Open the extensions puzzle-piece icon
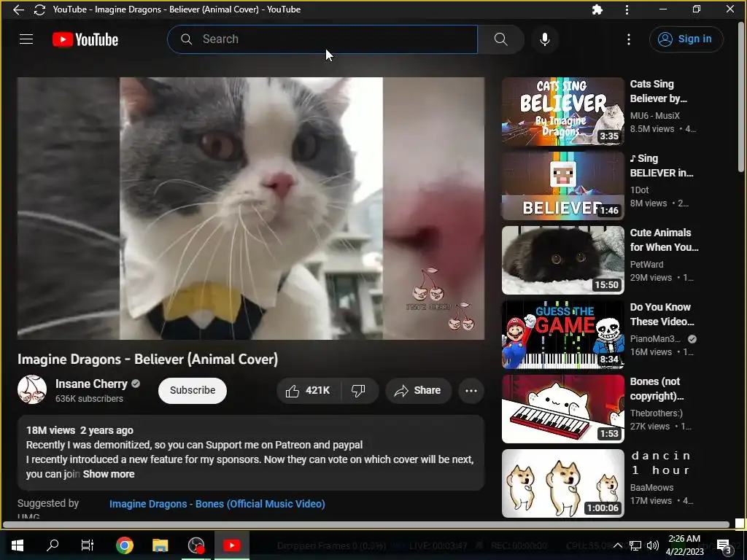The height and width of the screenshot is (560, 747). [x=597, y=9]
